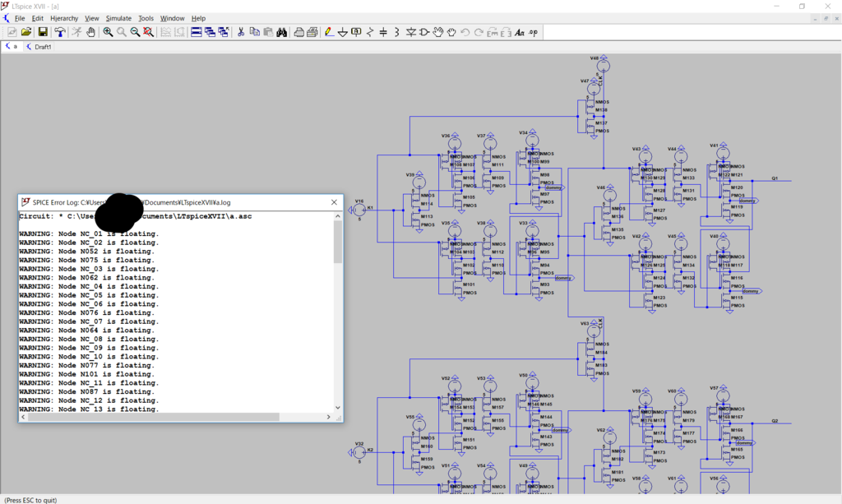Choose the resistor component tool
Viewport: 842px width, 504px height.
(370, 32)
